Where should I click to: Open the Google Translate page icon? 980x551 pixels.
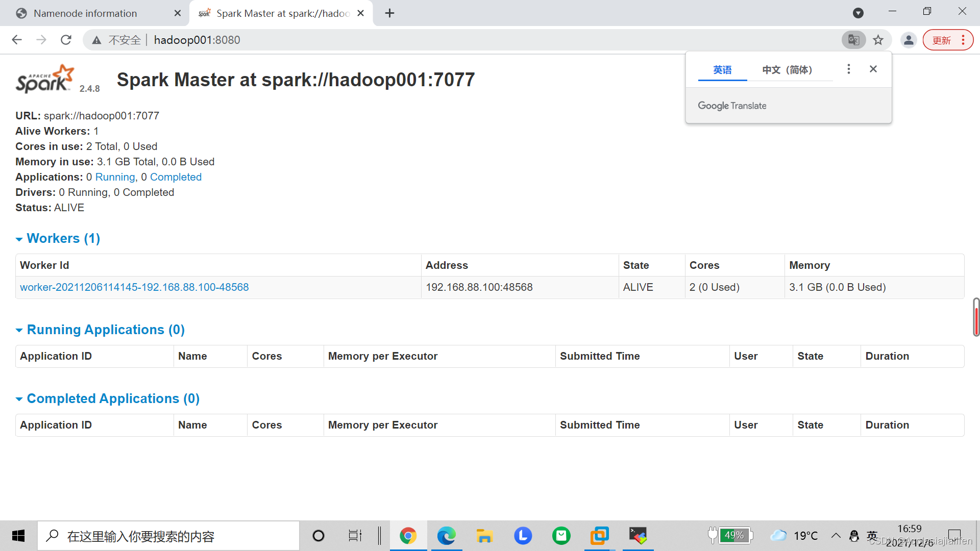(x=853, y=40)
